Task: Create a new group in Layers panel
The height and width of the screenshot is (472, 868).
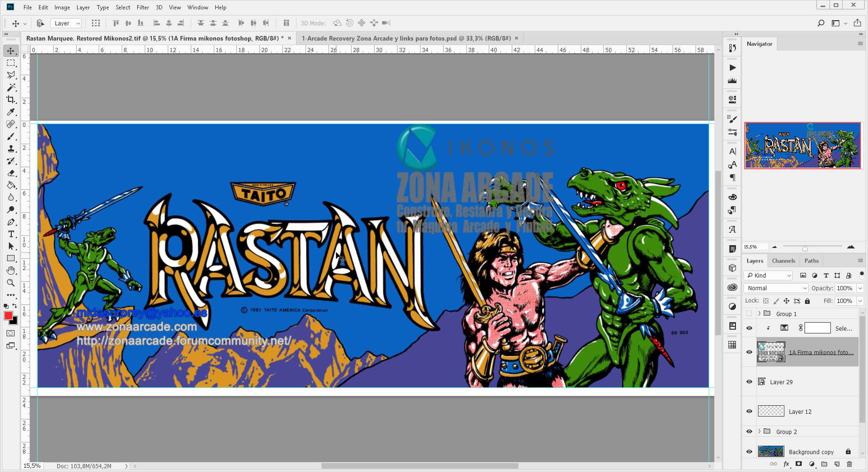Action: [x=824, y=464]
